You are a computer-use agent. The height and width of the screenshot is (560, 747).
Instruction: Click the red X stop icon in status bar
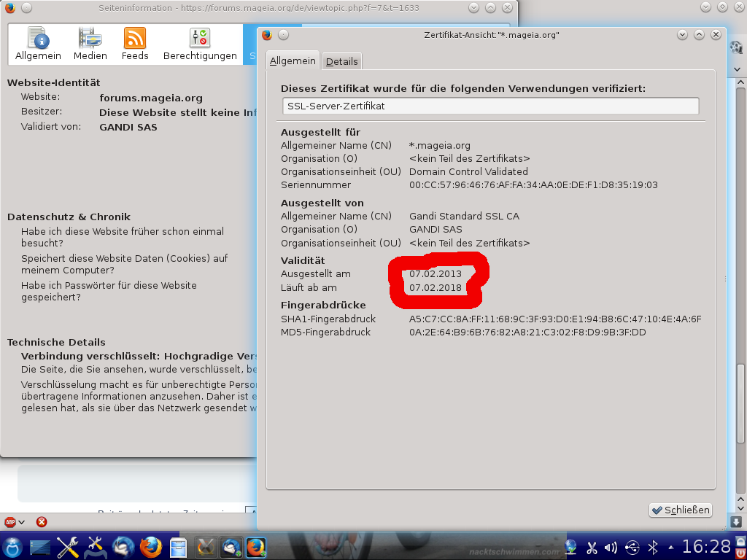coord(42,522)
